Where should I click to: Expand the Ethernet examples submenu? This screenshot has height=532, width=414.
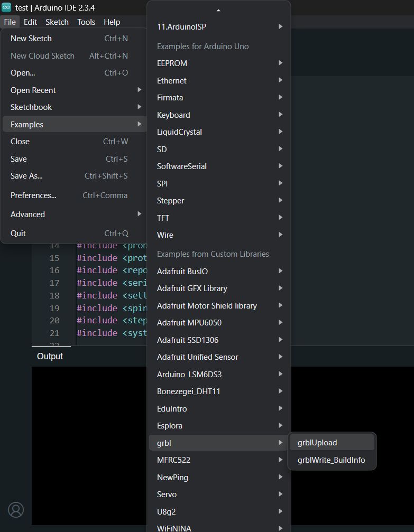219,80
